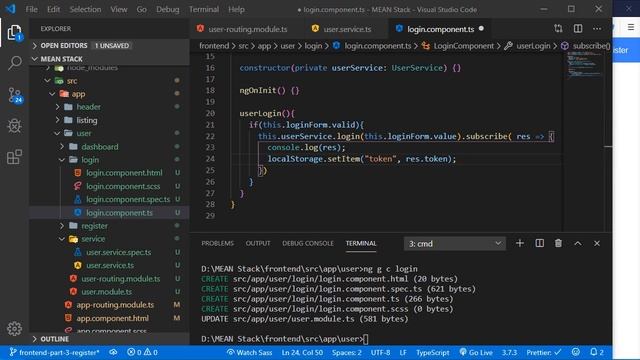This screenshot has width=640, height=360.
Task: Kill the terminal with trash icon
Action: pyautogui.click(x=558, y=243)
